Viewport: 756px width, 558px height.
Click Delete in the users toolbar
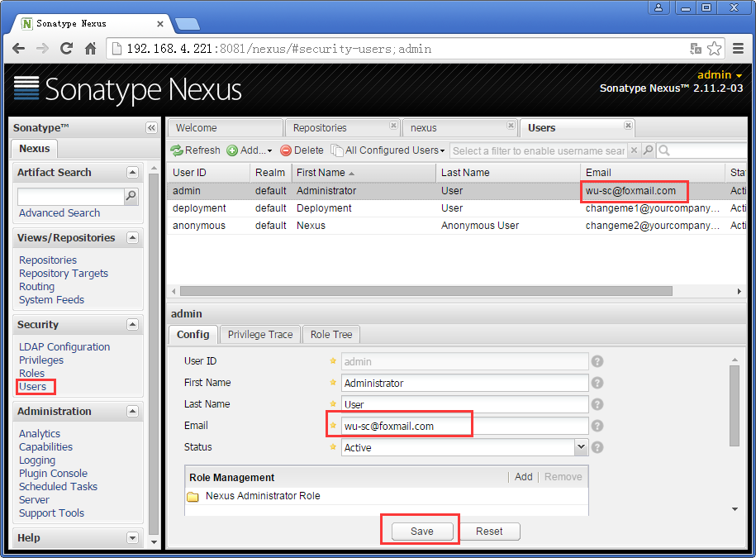pyautogui.click(x=302, y=150)
